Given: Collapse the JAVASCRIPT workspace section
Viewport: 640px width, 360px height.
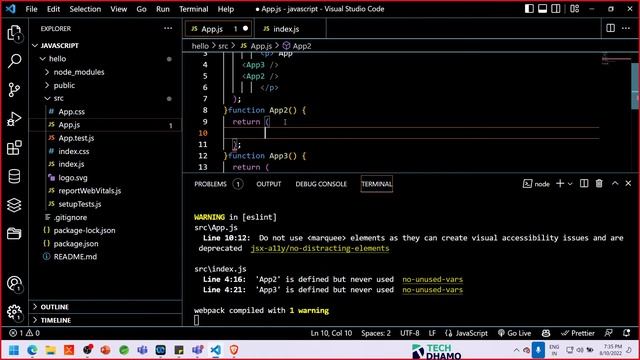Looking at the screenshot, I should click(x=105, y=45).
